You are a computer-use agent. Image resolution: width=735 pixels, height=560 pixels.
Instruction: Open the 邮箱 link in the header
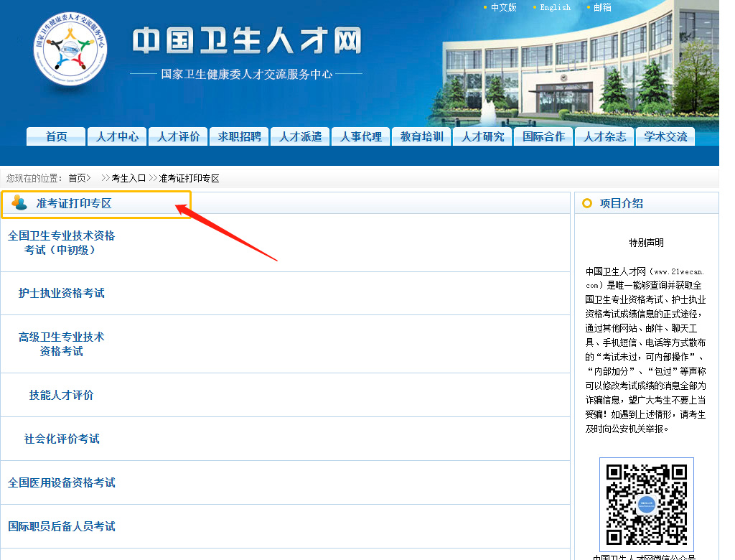(602, 7)
